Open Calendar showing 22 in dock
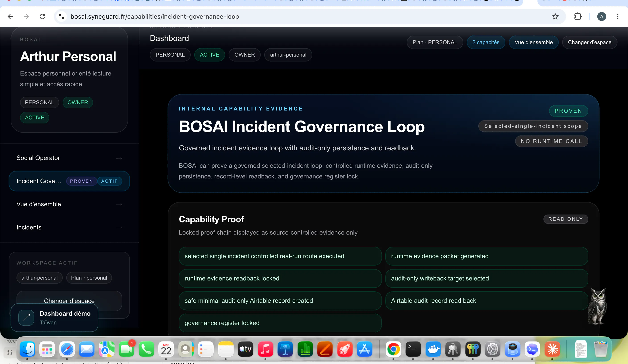Viewport: 628px width, 364px height. [x=166, y=349]
